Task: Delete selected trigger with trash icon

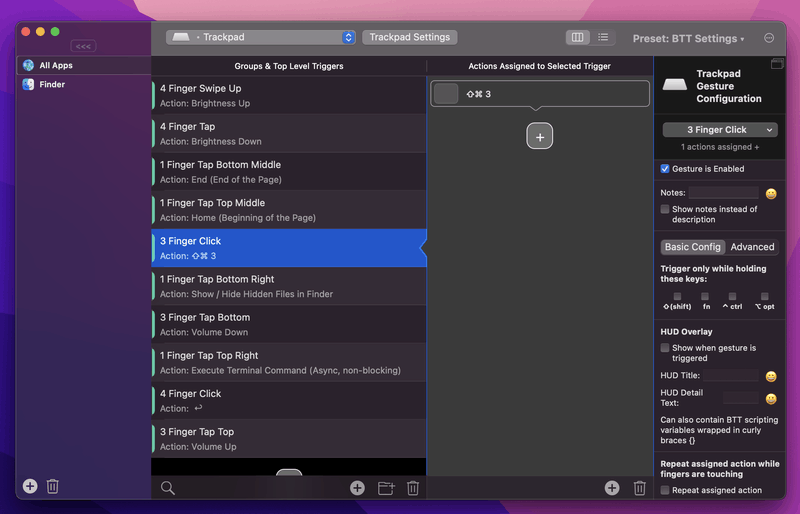Action: (413, 488)
